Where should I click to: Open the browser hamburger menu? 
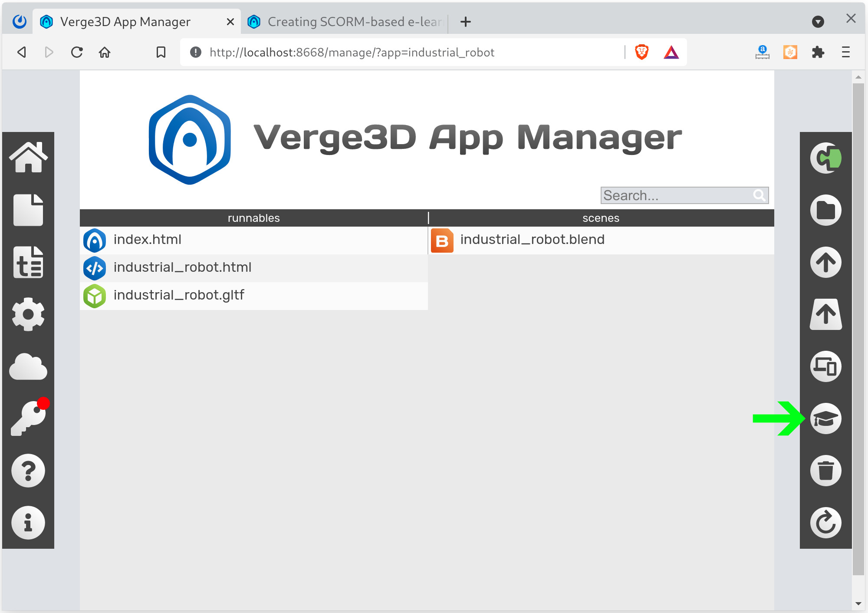click(846, 53)
